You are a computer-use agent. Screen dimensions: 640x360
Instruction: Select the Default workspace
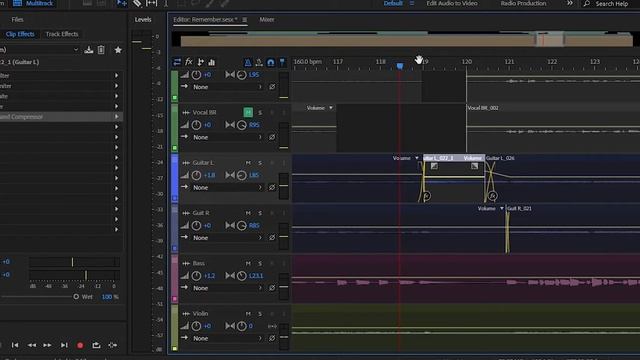[393, 3]
